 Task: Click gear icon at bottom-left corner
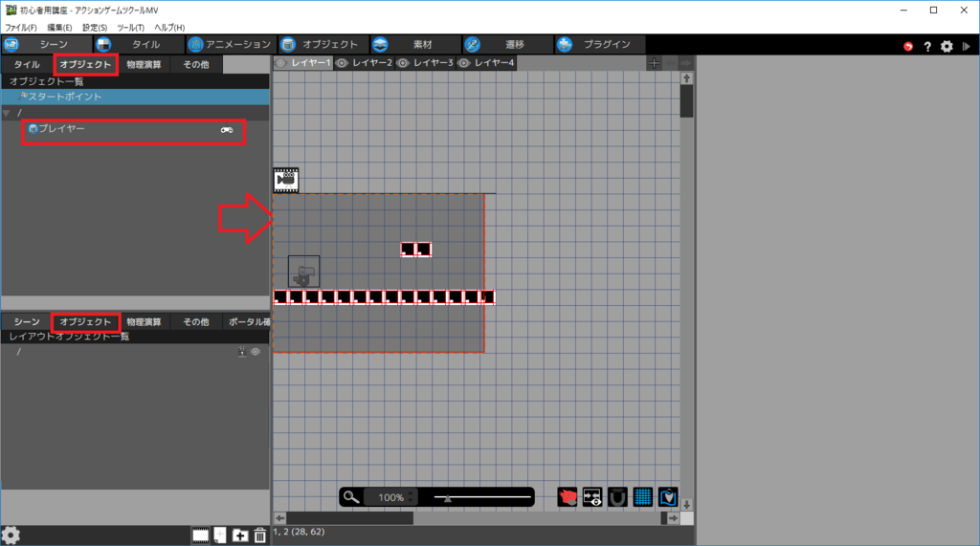point(11,535)
